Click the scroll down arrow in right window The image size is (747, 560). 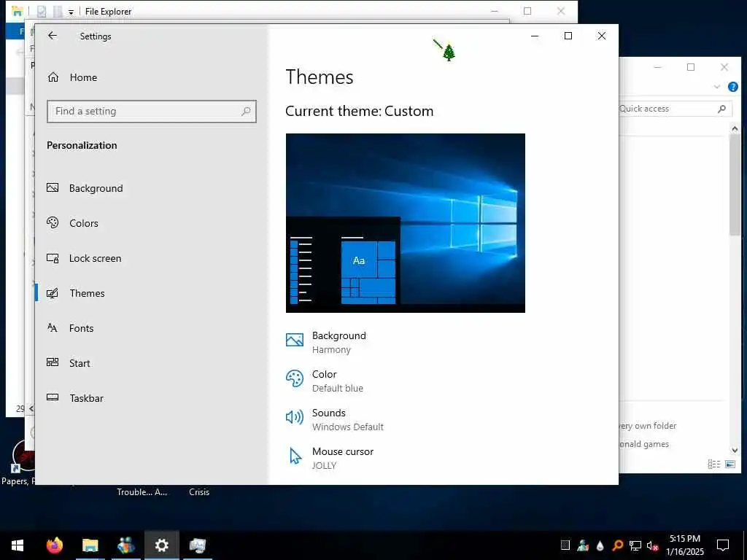(735, 450)
